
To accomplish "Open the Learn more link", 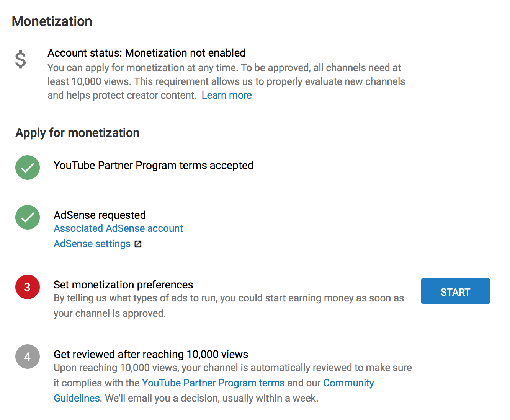I will coord(227,95).
